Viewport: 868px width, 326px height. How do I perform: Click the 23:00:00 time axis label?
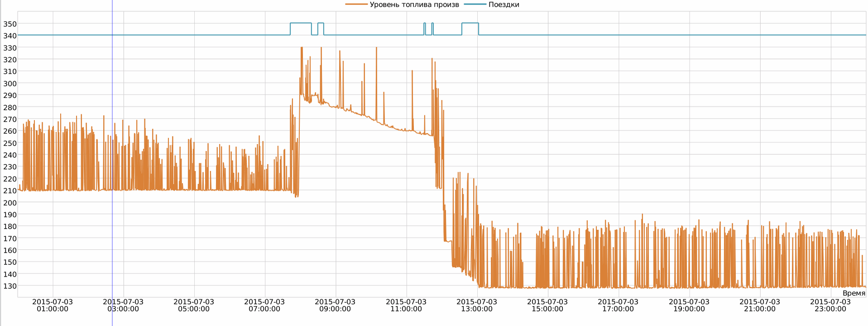[830, 305]
